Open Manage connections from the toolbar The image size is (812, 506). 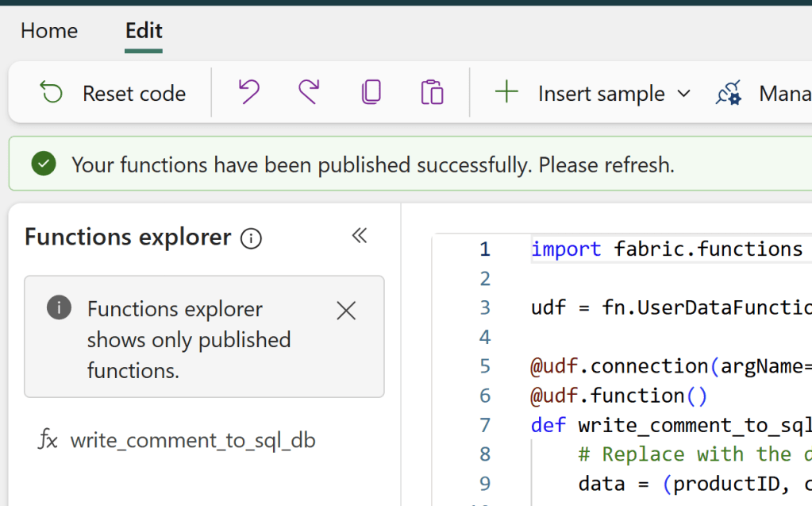coord(760,94)
